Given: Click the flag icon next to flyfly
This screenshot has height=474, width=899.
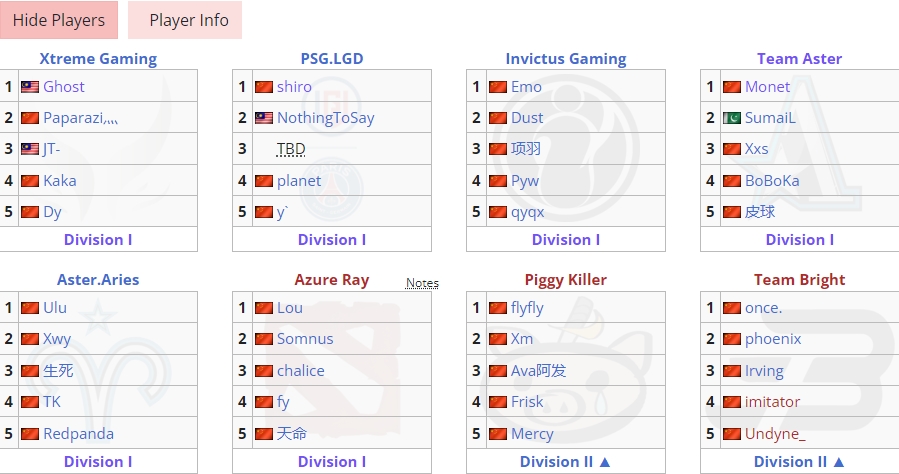Looking at the screenshot, I should pyautogui.click(x=498, y=308).
